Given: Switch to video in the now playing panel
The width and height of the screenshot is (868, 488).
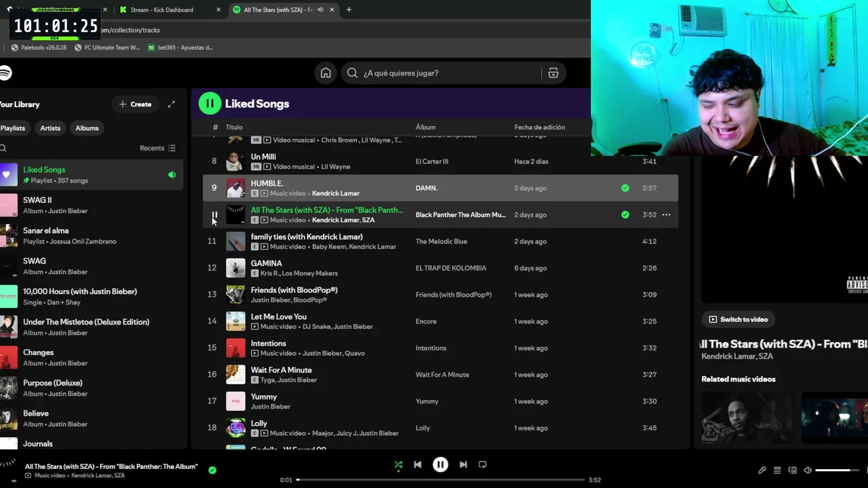Looking at the screenshot, I should pyautogui.click(x=738, y=319).
